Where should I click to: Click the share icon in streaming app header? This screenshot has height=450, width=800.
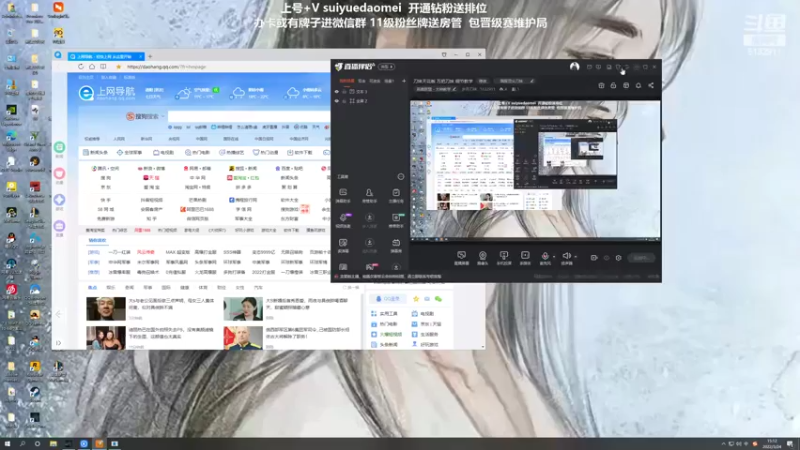coord(651,86)
